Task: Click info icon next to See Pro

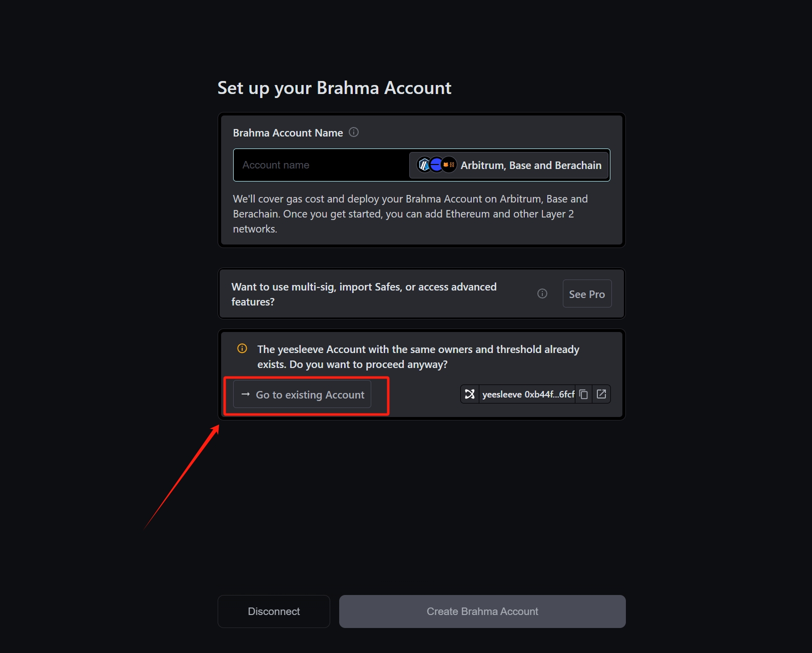Action: [x=542, y=293]
